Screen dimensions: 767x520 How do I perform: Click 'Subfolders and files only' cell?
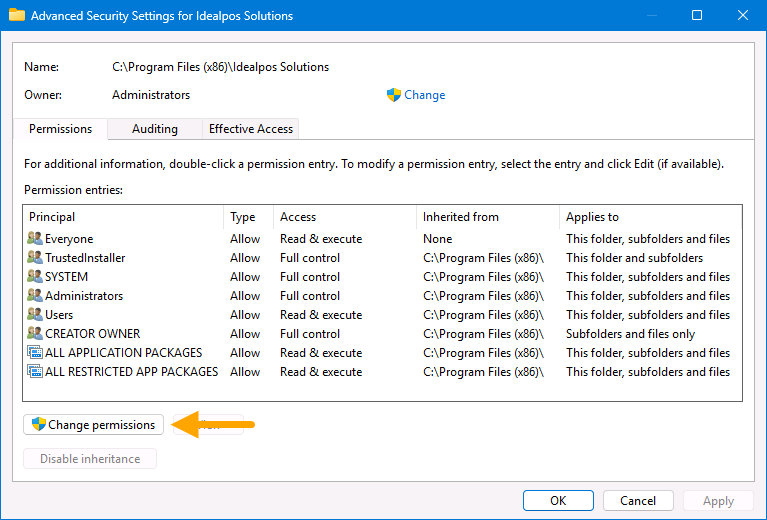tap(631, 334)
